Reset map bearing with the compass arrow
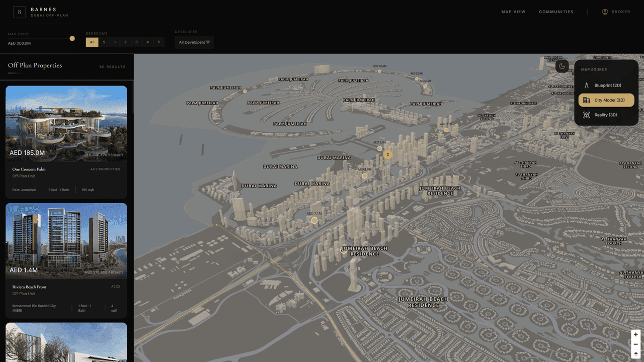The image size is (644, 362). click(636, 354)
